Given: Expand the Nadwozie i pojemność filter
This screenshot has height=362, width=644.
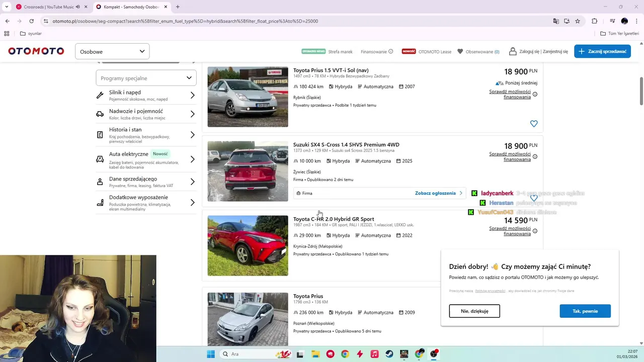Looking at the screenshot, I should pos(146,114).
